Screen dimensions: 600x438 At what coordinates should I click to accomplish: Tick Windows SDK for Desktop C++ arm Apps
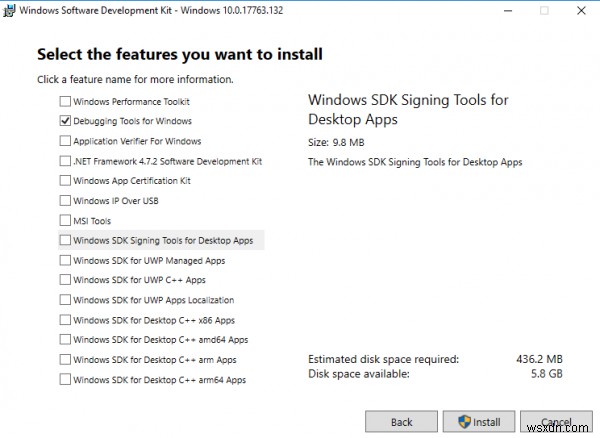click(66, 359)
